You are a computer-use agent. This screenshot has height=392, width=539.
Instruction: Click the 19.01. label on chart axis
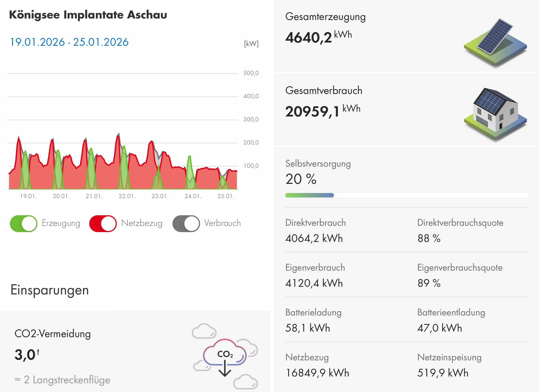(x=28, y=196)
